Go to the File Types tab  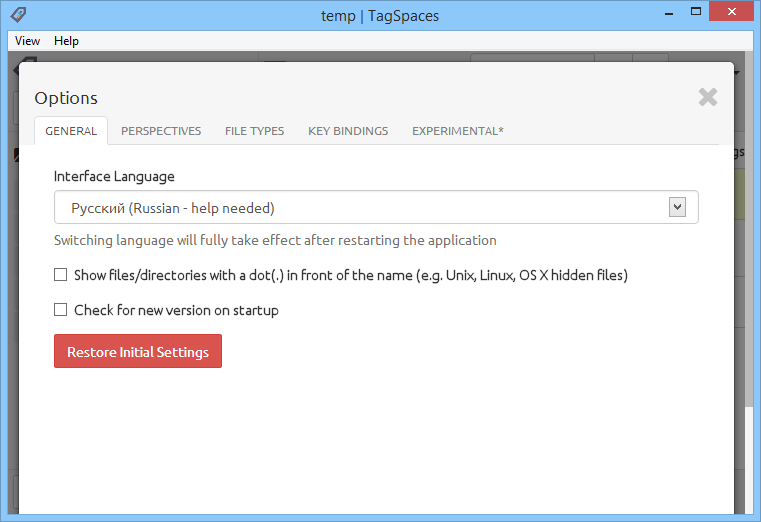tap(254, 131)
